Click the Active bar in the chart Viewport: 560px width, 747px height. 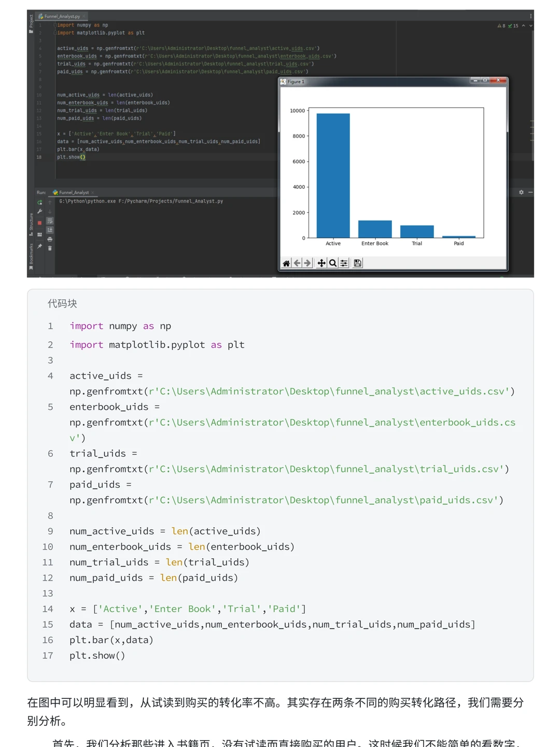tap(333, 175)
